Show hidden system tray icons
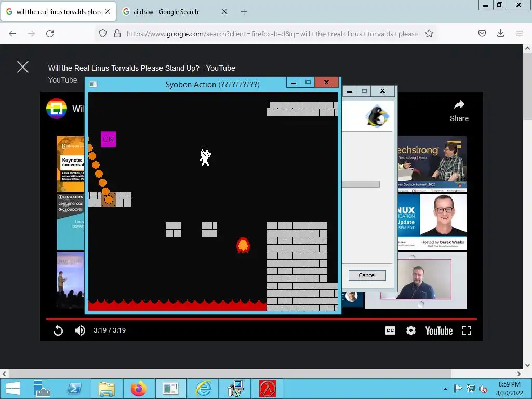Viewport: 532px width, 399px height. coord(445,389)
